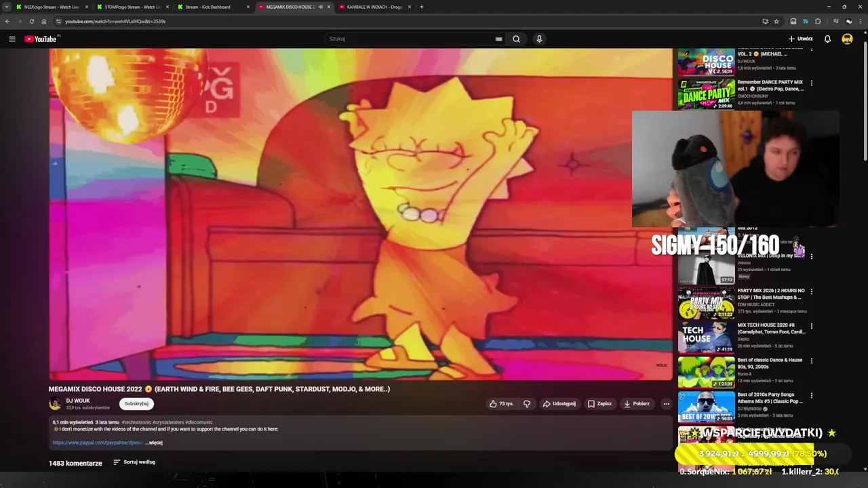868x488 pixels.
Task: Open the Sortuj według comments sorting
Action: 134,462
